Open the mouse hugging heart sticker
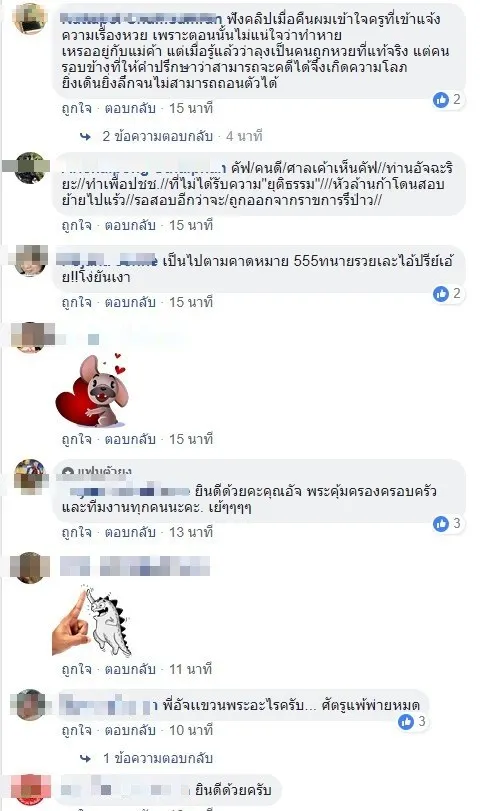 pos(92,390)
